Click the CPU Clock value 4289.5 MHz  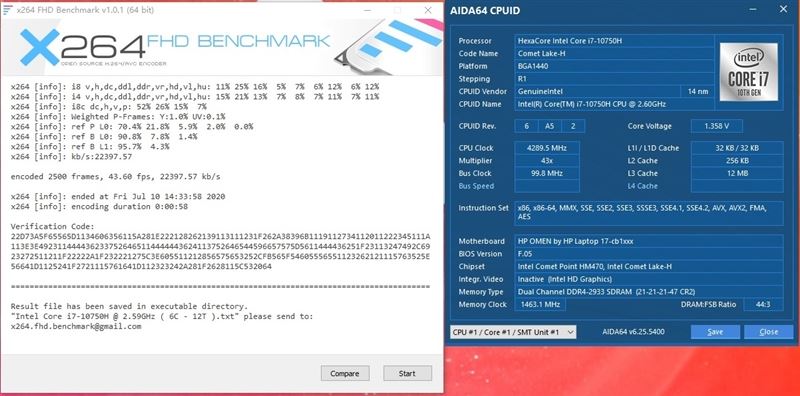pos(546,148)
